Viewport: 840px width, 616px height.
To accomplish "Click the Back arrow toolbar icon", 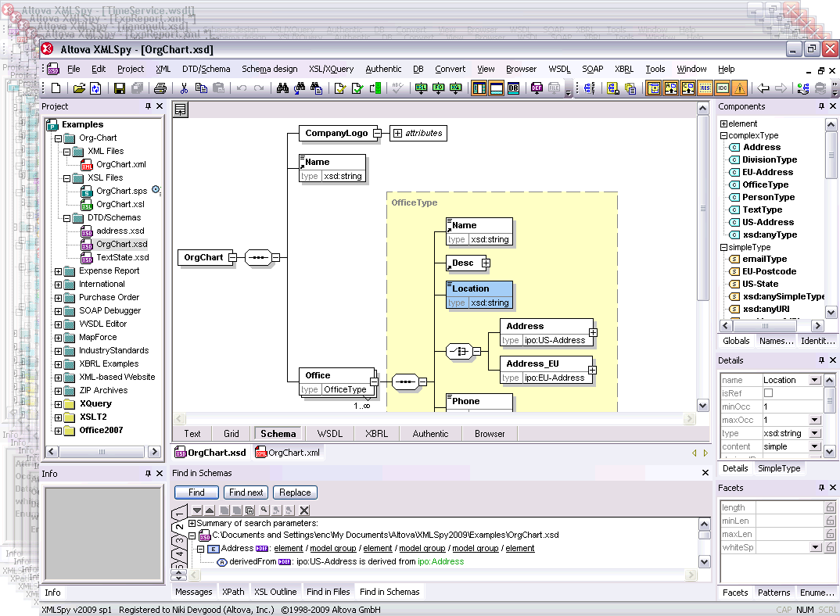I will [x=764, y=88].
